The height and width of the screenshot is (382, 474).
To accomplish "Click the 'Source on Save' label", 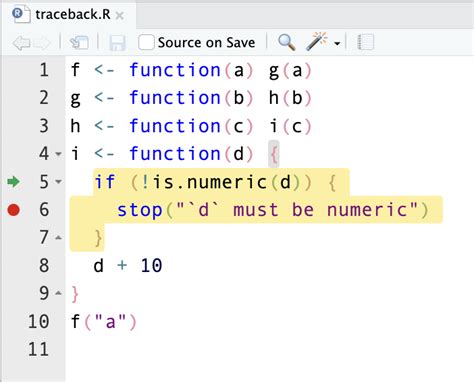I will 206,43.
